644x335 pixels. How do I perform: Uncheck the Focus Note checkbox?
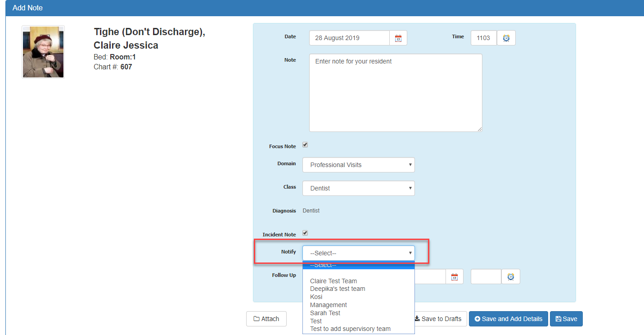click(x=305, y=145)
